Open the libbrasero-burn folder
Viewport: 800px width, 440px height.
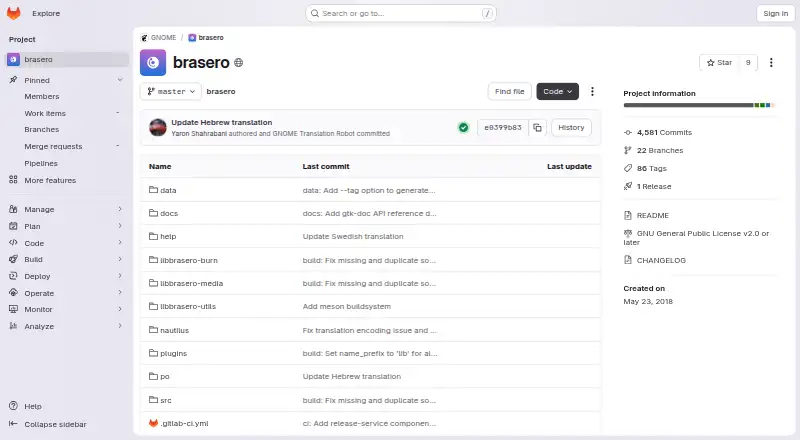click(x=189, y=260)
